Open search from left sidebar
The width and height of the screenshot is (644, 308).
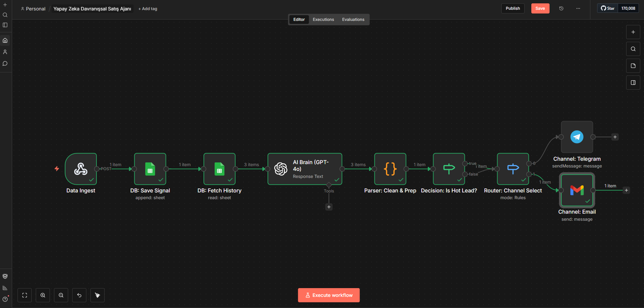[5, 15]
